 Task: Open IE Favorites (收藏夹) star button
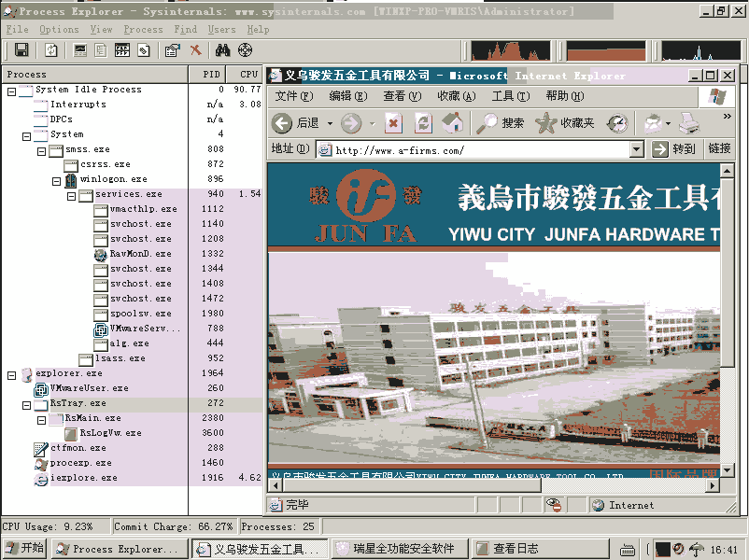pyautogui.click(x=565, y=123)
